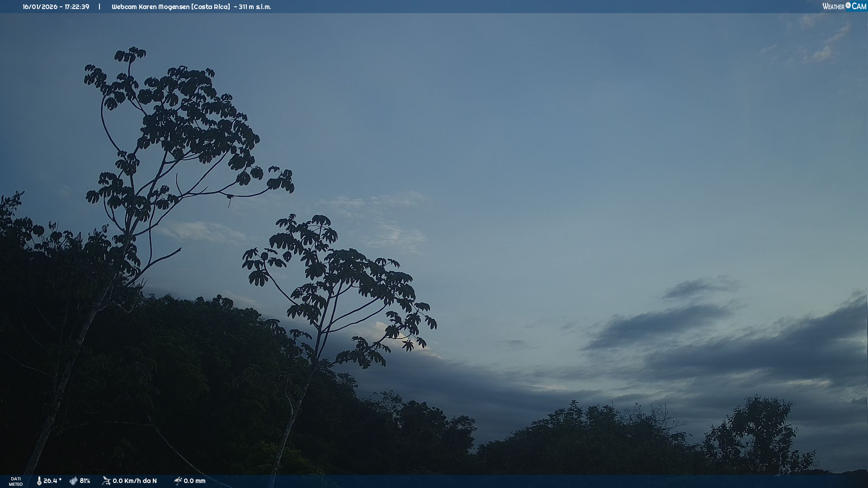Click the rain umbrella icon
The width and height of the screenshot is (868, 488).
tap(178, 481)
